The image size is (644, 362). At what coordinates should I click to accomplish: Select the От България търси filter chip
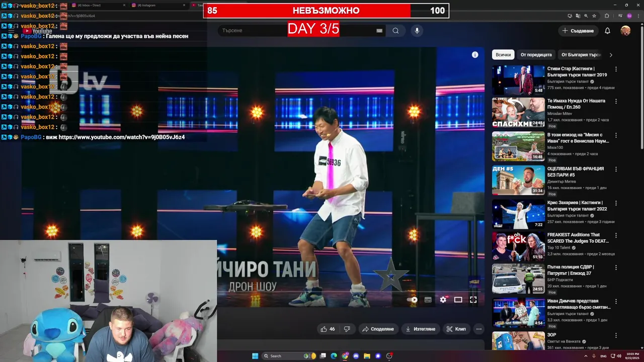(581, 55)
